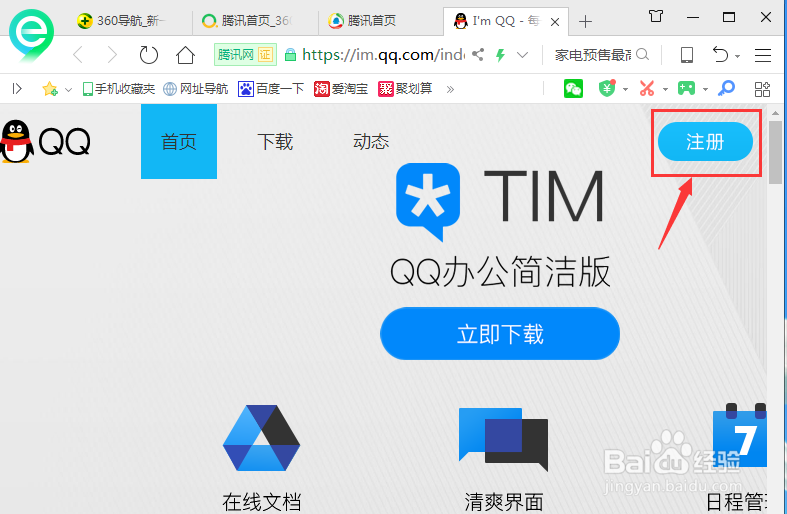787x514 pixels.
Task: Click the 立即下载 button
Action: (x=500, y=334)
